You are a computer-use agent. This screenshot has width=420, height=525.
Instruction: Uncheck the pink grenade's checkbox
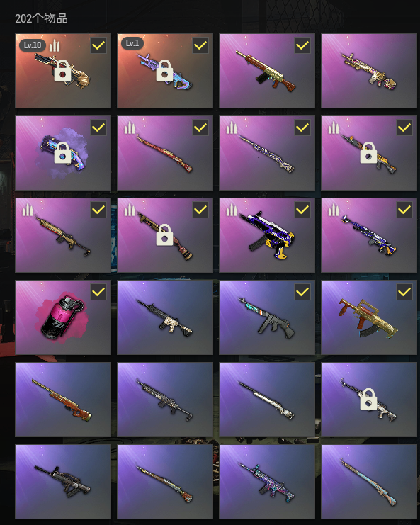pyautogui.click(x=98, y=292)
